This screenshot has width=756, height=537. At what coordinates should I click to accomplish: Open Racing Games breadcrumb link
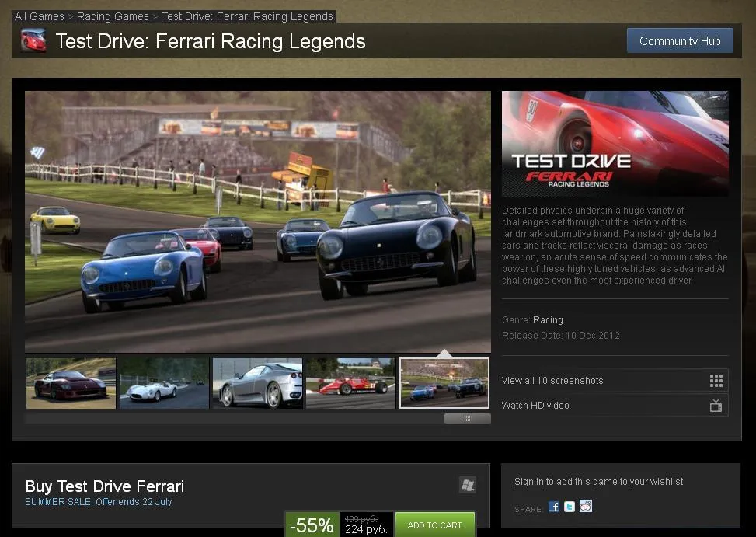(113, 16)
